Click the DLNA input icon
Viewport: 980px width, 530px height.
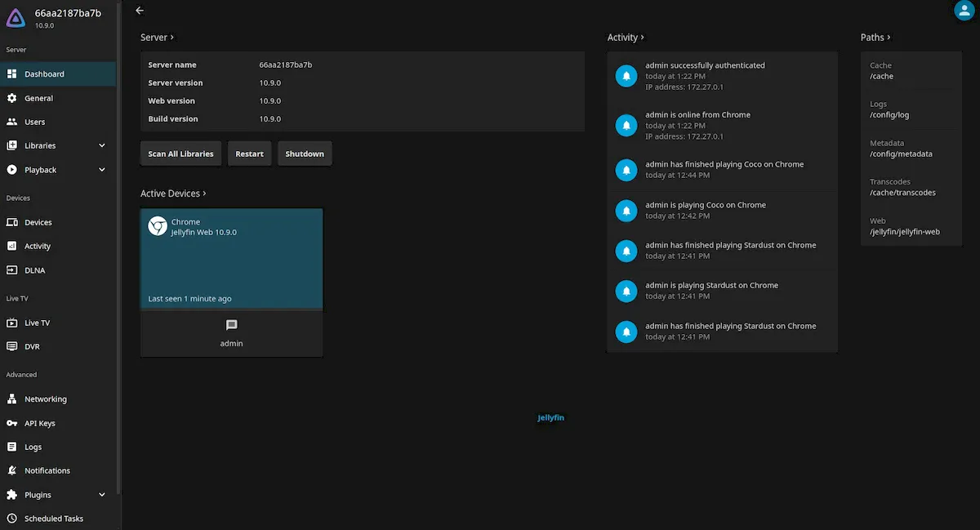[x=11, y=270]
